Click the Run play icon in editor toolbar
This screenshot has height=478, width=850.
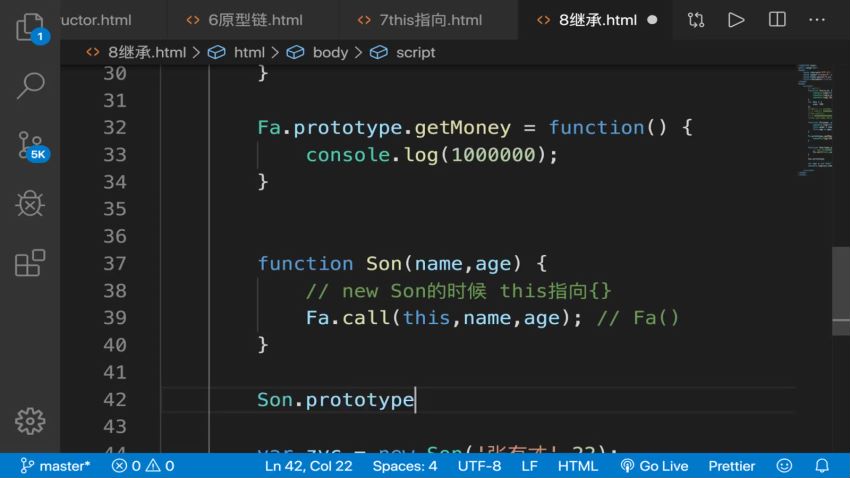736,19
